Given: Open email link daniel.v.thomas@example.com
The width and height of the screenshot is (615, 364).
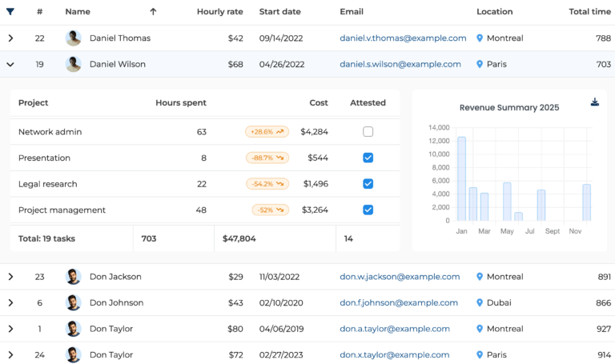Looking at the screenshot, I should coord(403,38).
